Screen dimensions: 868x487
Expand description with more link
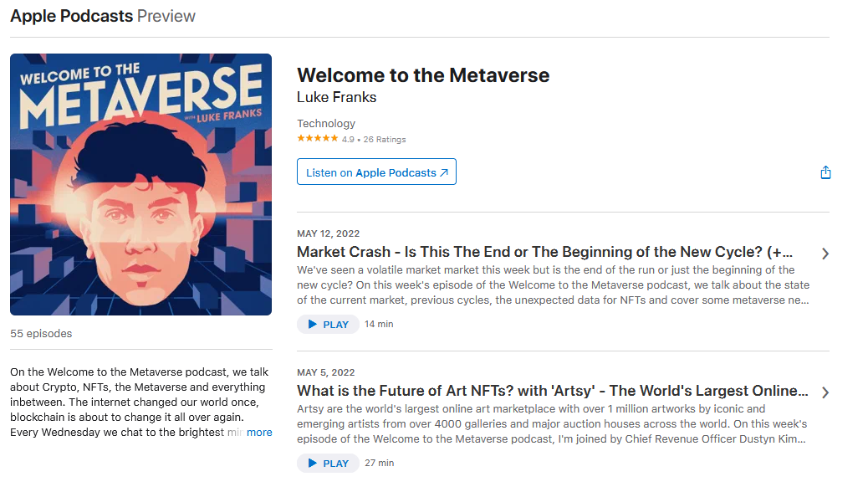click(259, 432)
